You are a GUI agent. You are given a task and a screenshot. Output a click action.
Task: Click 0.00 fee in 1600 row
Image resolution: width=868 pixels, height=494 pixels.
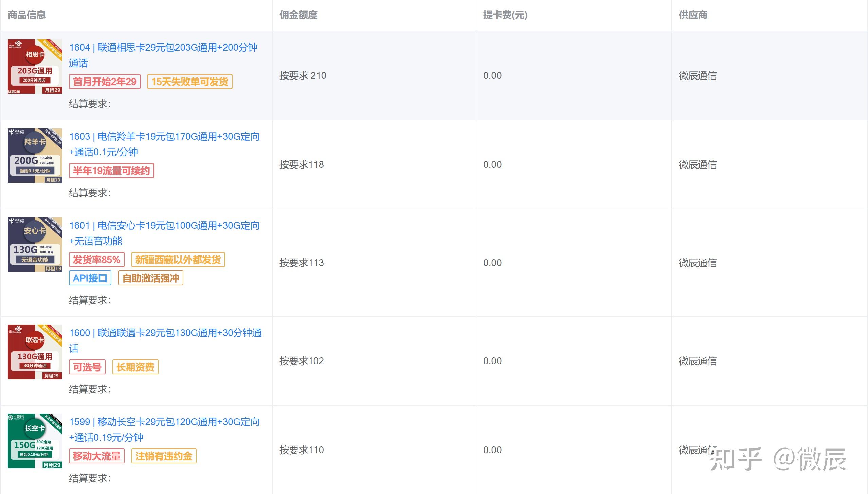click(492, 361)
